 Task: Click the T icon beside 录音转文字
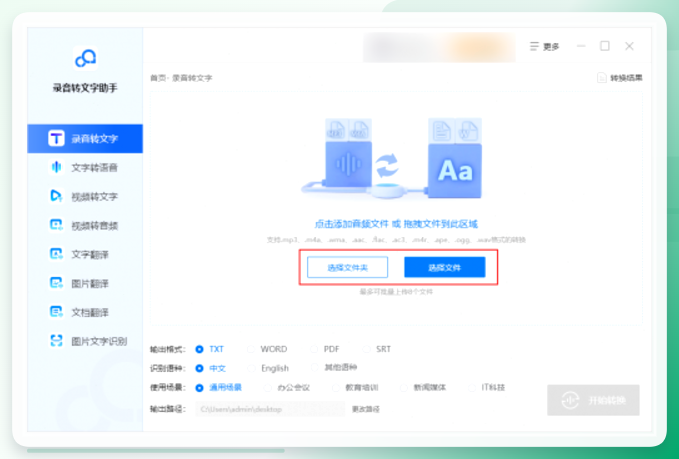(x=56, y=139)
